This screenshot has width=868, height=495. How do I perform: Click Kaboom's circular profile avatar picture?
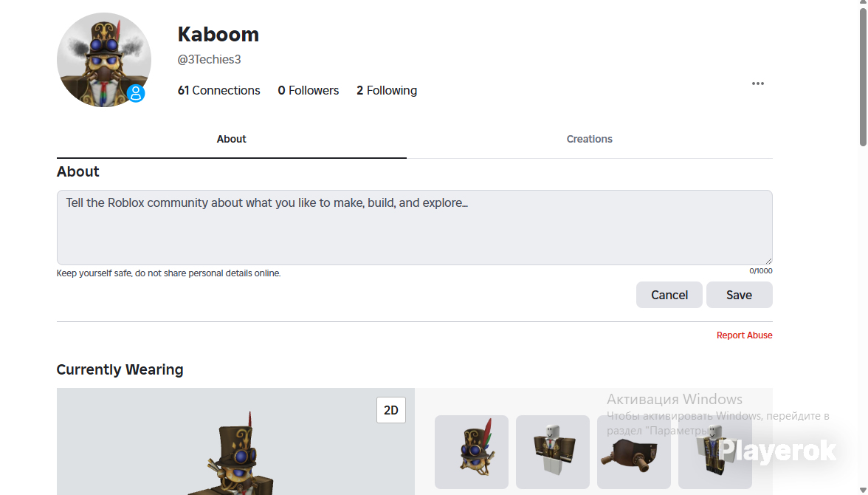click(x=103, y=60)
